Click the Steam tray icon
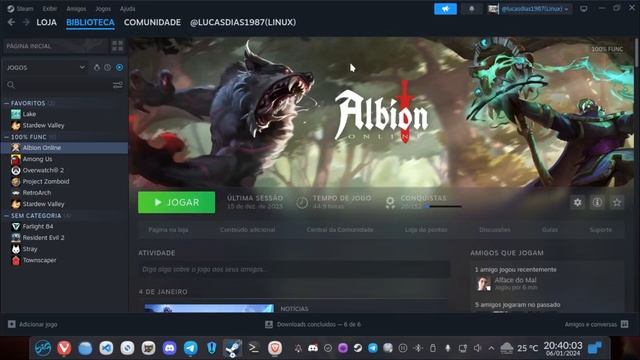Image resolution: width=640 pixels, height=360 pixels. pyautogui.click(x=358, y=348)
